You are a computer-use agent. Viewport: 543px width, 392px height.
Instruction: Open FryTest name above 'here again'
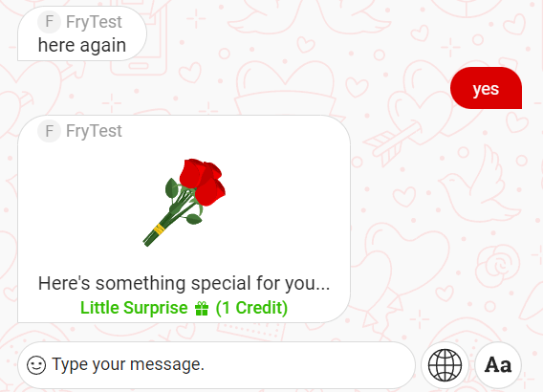point(94,22)
